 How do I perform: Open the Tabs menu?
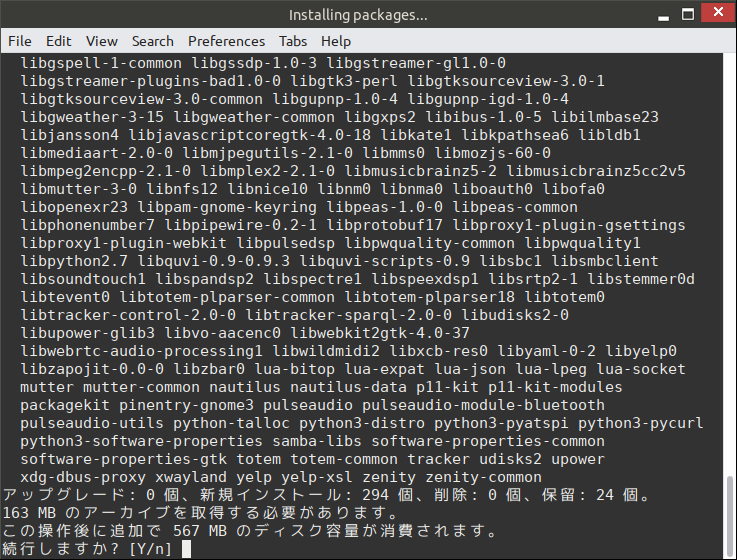pyautogui.click(x=293, y=41)
